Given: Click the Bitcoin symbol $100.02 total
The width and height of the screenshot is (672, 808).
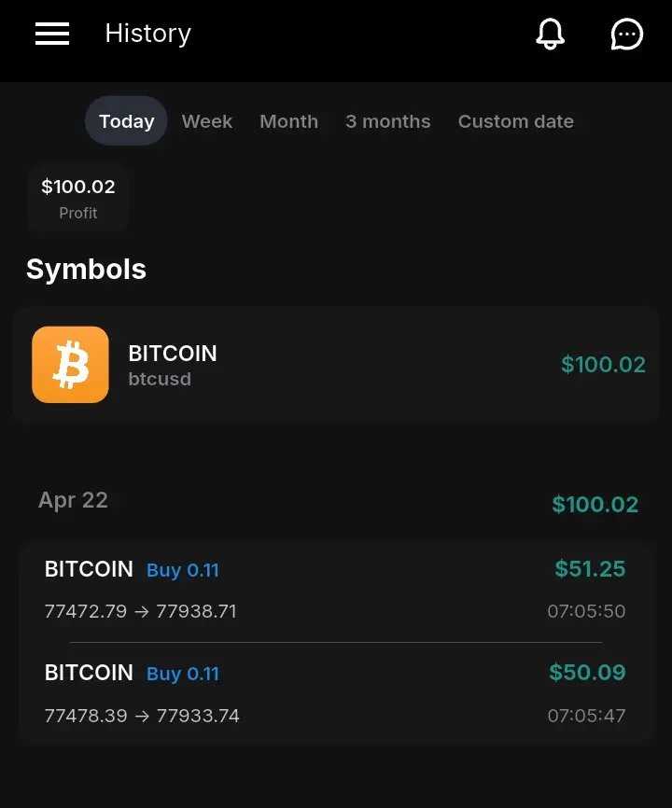Looking at the screenshot, I should [603, 365].
